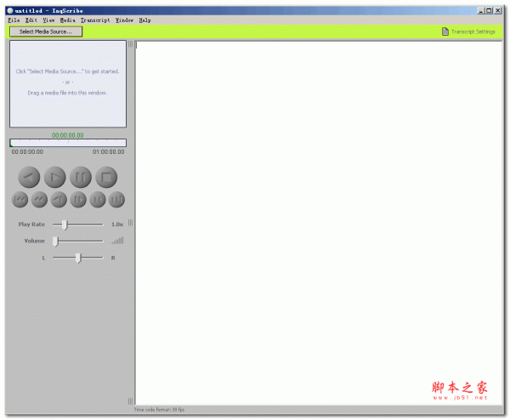Open the Media menu
Image resolution: width=510 pixels, height=420 pixels.
pos(68,20)
